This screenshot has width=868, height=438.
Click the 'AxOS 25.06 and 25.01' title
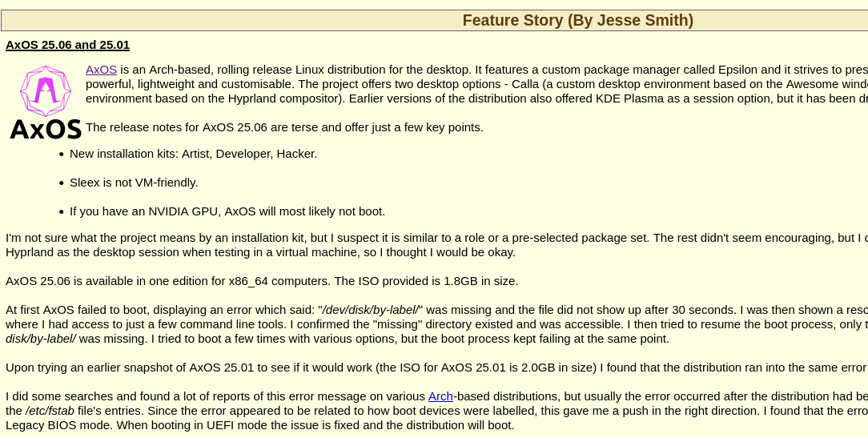67,45
